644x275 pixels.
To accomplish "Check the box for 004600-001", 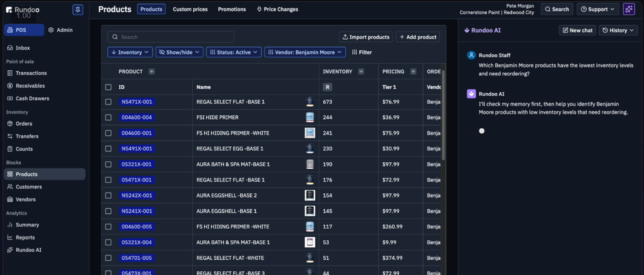I will (x=108, y=133).
